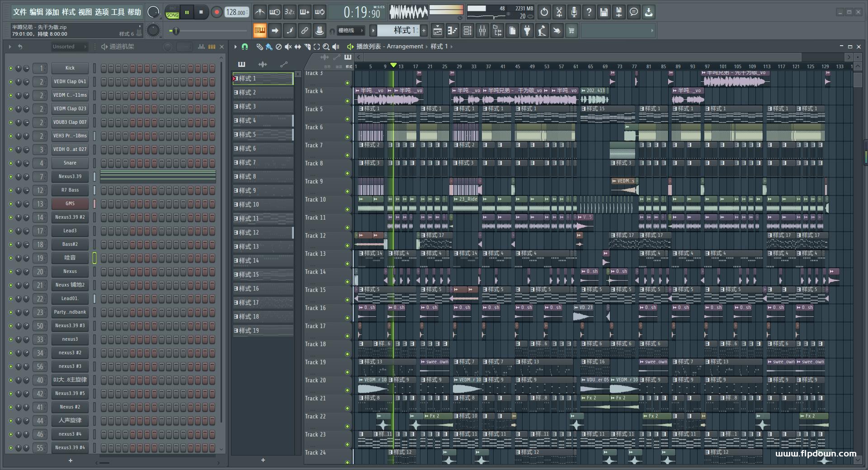Enable blend recording overdub
The height and width of the screenshot is (470, 868).
(x=305, y=12)
